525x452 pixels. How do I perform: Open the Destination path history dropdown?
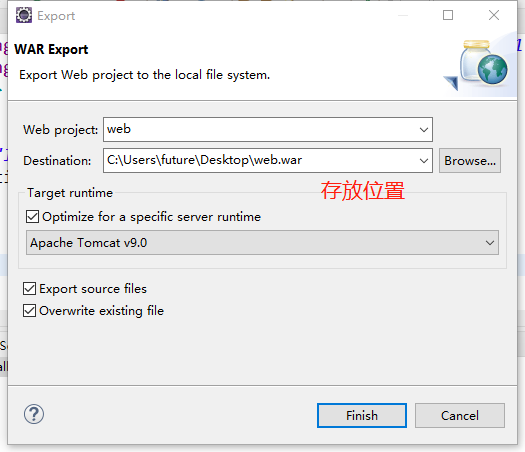[x=424, y=161]
